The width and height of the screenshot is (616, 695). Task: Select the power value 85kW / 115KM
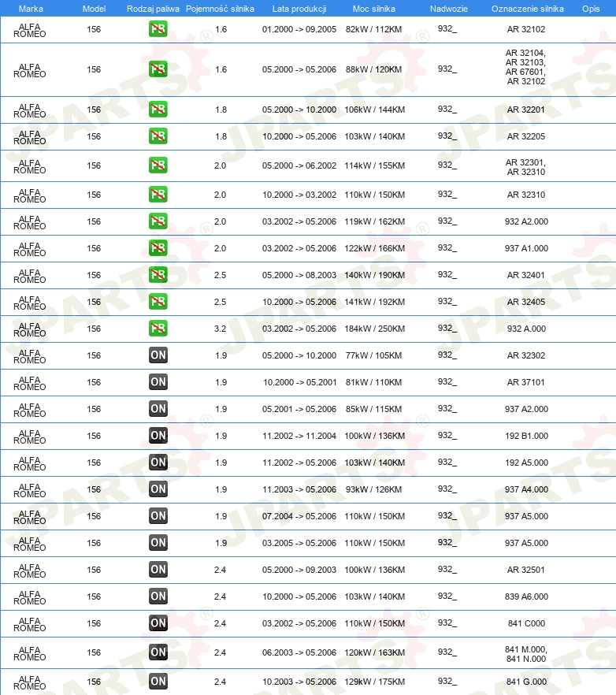point(373,409)
